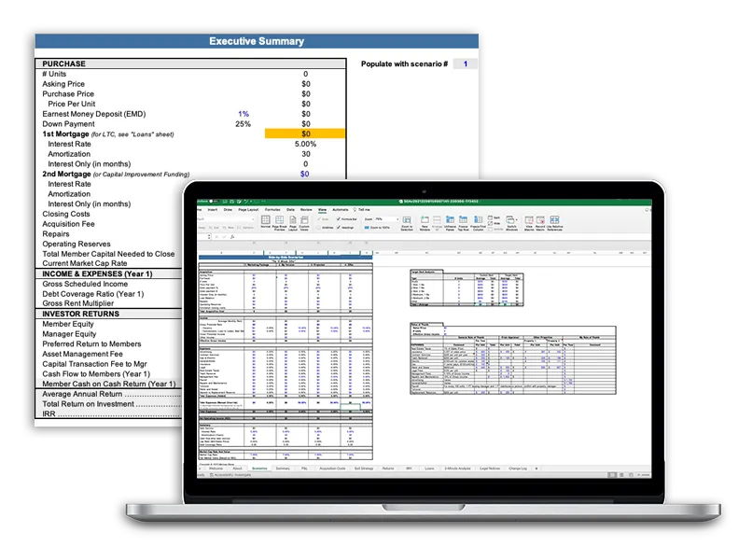The height and width of the screenshot is (560, 752).
Task: Click the scenario number input cell showing 1
Action: tap(466, 63)
